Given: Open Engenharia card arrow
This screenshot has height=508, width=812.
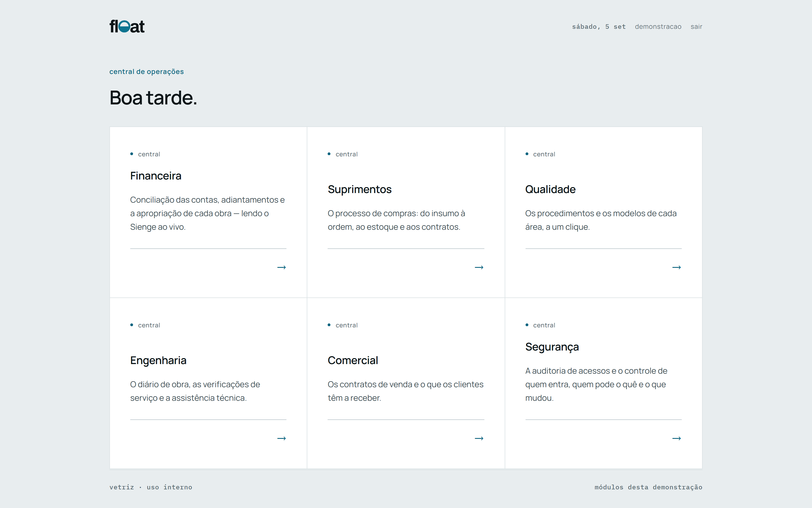Looking at the screenshot, I should 281,439.
